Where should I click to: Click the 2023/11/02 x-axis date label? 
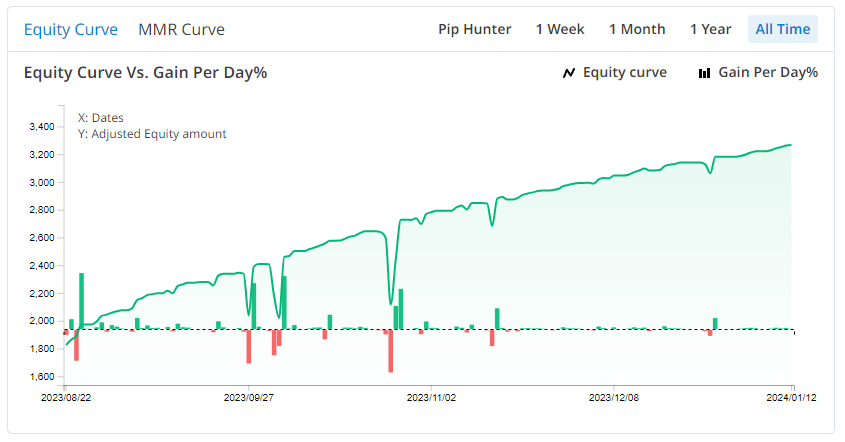pyautogui.click(x=431, y=397)
